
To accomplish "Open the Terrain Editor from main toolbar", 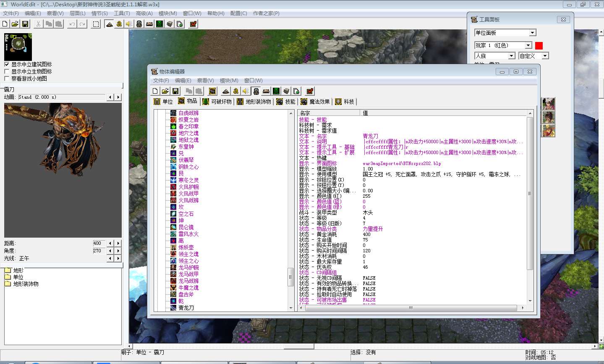I will point(109,24).
